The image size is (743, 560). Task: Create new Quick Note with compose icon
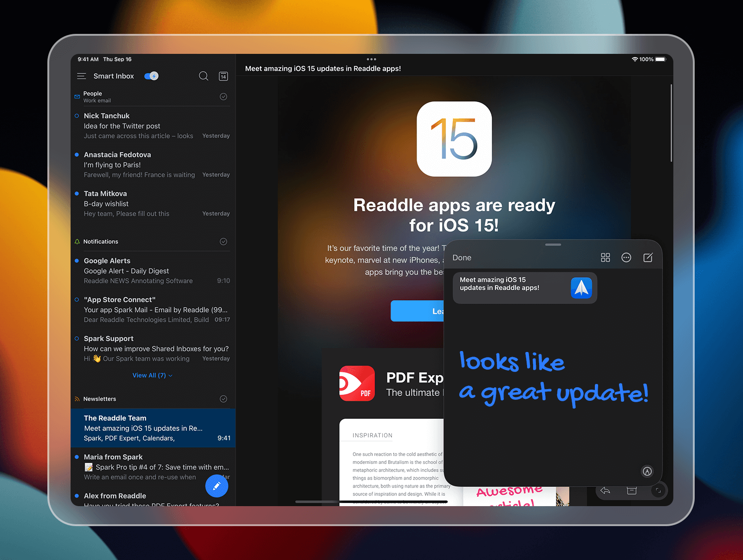pos(648,258)
